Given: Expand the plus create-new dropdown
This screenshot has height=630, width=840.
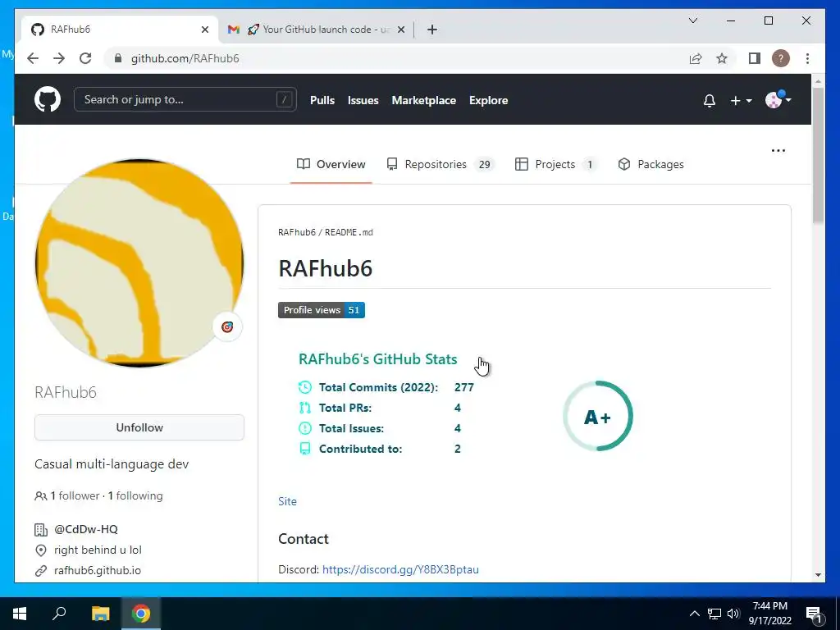Looking at the screenshot, I should [x=741, y=100].
